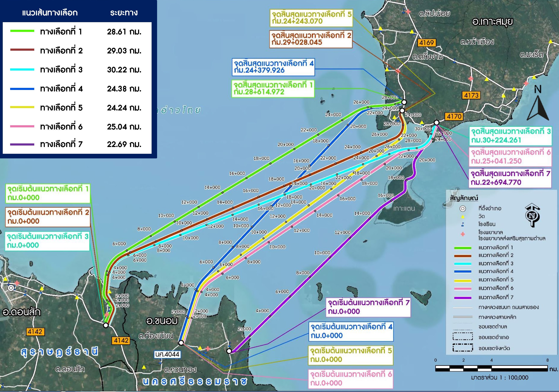Click the นศ.4044 road label
Screen dimensions: 559x392
[x=167, y=354]
